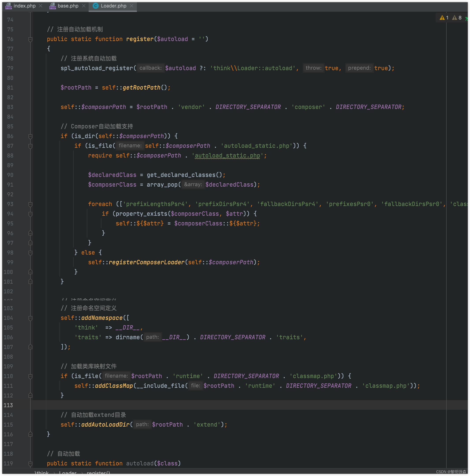Viewport: 470px width, 476px height.
Task: Click the PHP file icon on index.php tab
Action: pos(8,6)
